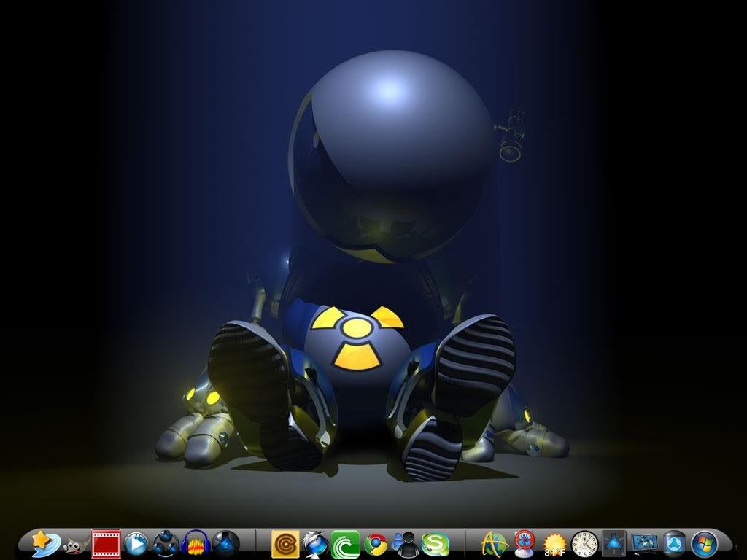747x560 pixels.
Task: Open the dark cylinder recycle bin icon
Action: tap(675, 544)
